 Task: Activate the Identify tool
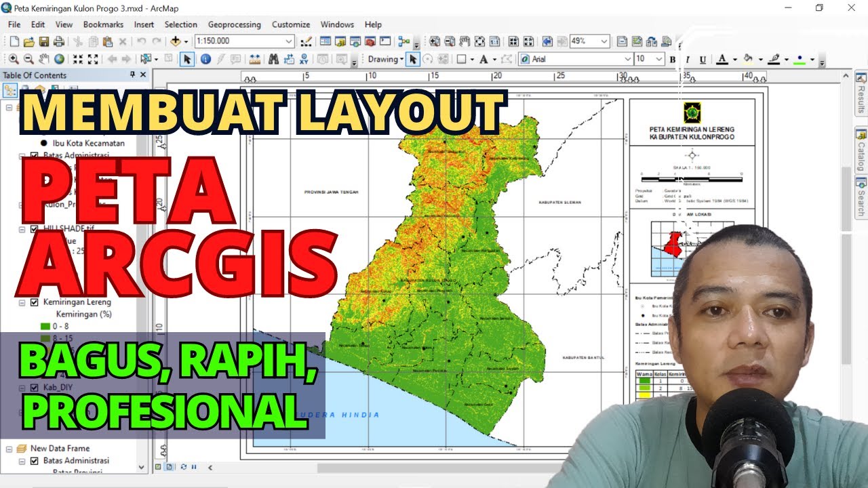[205, 59]
